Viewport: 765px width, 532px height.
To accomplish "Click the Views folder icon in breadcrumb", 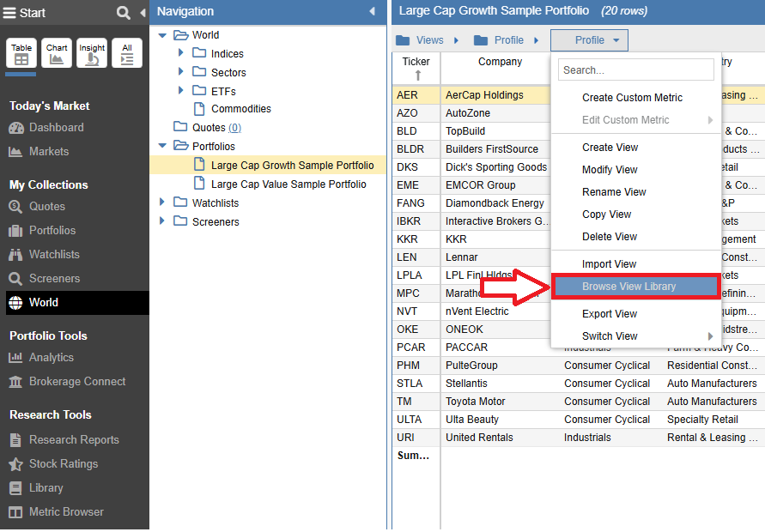I will (403, 40).
